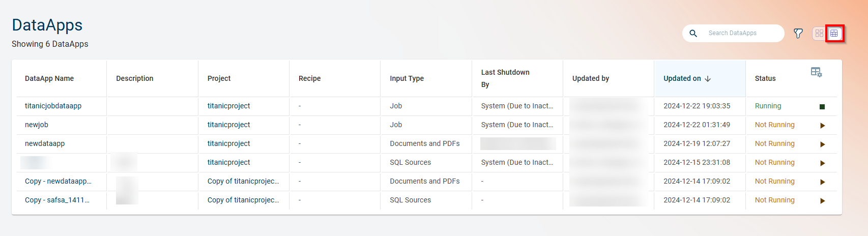Image resolution: width=868 pixels, height=236 pixels.
Task: Sort by the DataApp Name column
Action: (x=49, y=78)
